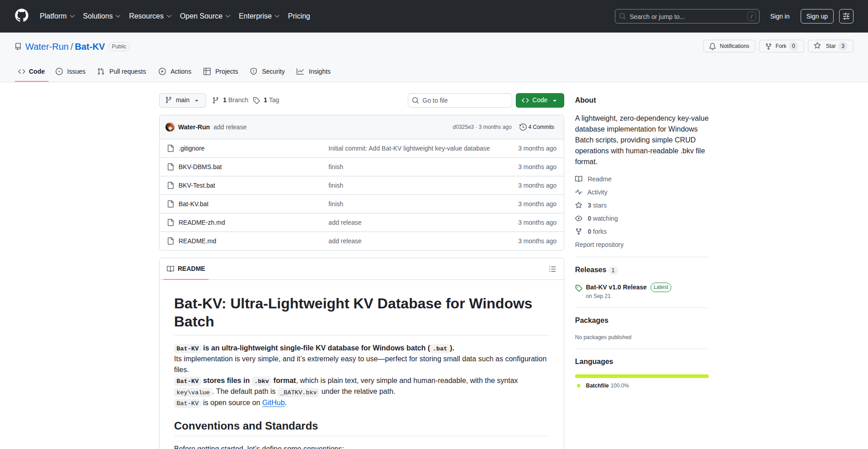Open the main branch selector dropdown

click(x=183, y=100)
